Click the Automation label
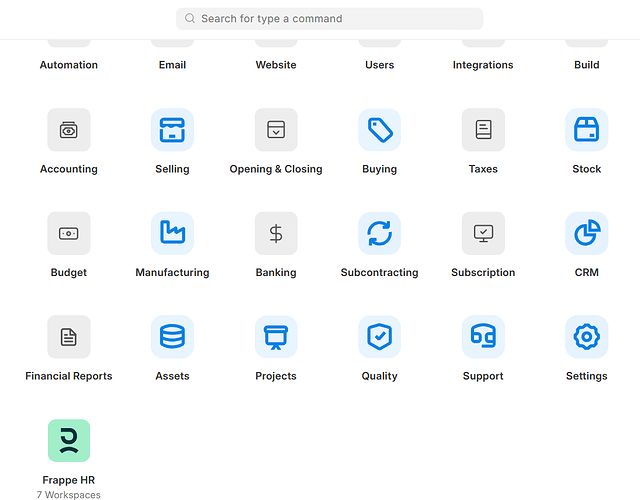 click(x=69, y=65)
